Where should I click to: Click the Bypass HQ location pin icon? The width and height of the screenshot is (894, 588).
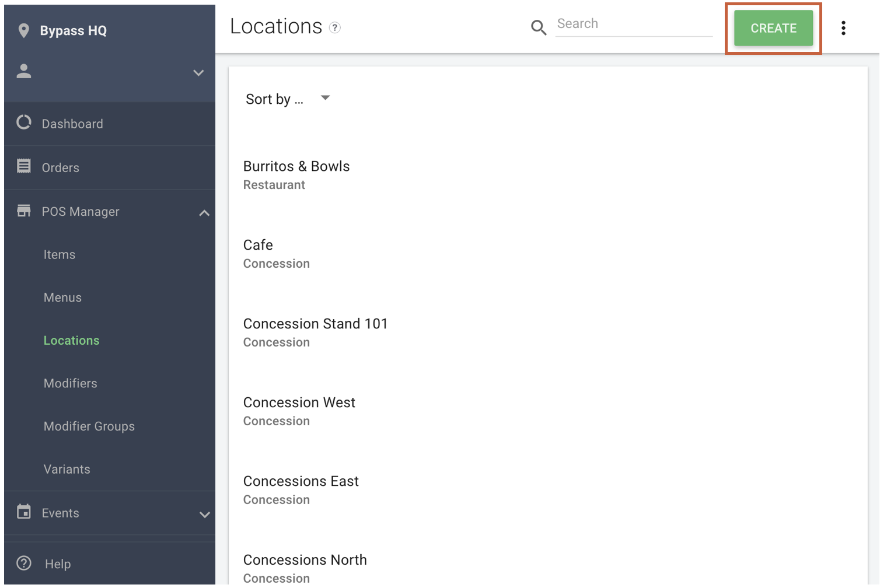coord(23,30)
